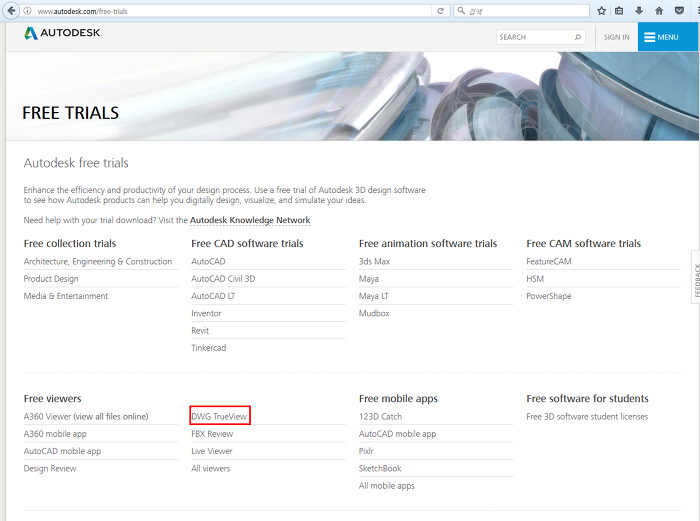
Task: Open the Tinkercad link
Action: (x=208, y=348)
